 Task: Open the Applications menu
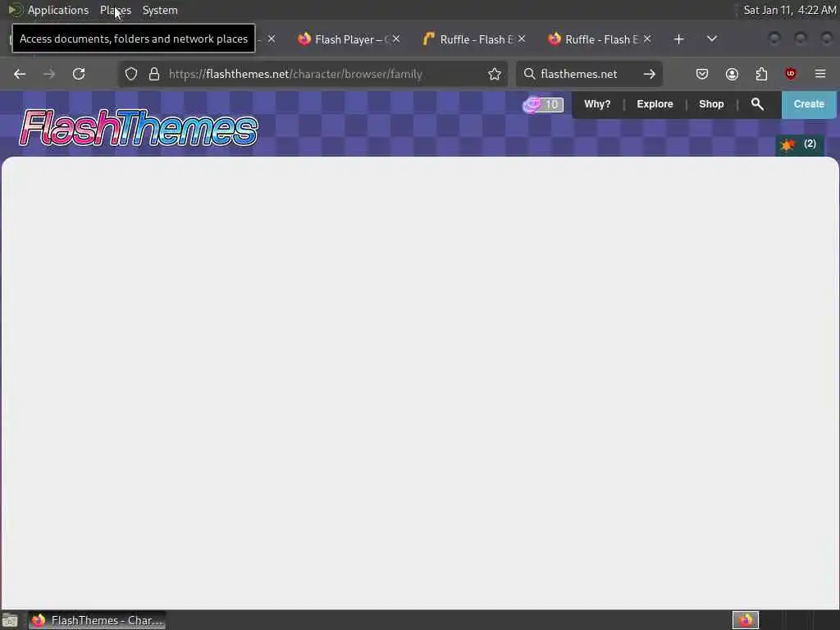click(58, 10)
